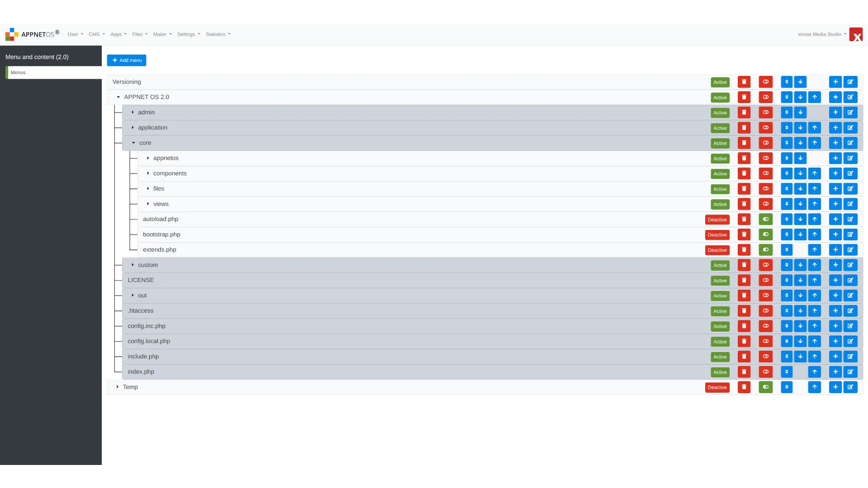The image size is (868, 488).
Task: Click the edit/pencil icon for config.local.php
Action: pyautogui.click(x=850, y=342)
